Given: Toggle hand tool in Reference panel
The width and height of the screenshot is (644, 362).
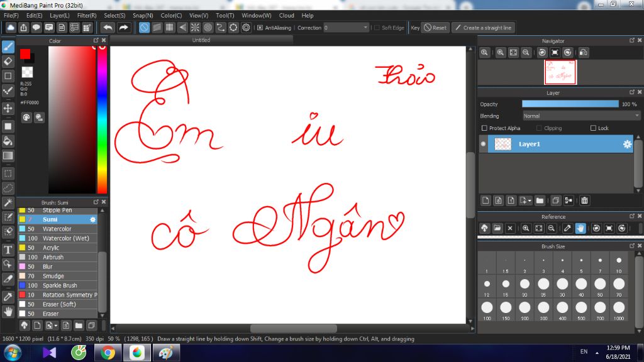Looking at the screenshot, I should coord(580,228).
